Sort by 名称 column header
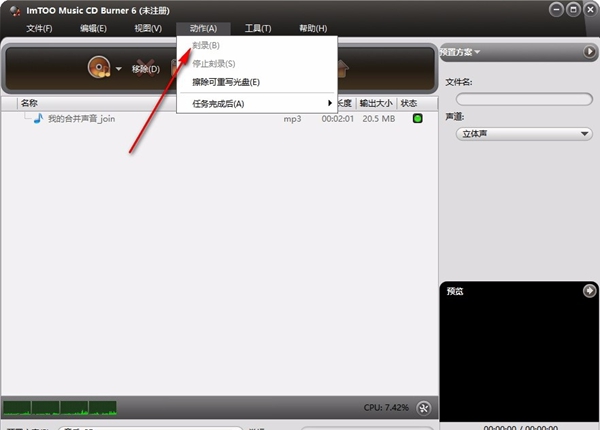Viewport: 600px width, 430px height. click(29, 103)
